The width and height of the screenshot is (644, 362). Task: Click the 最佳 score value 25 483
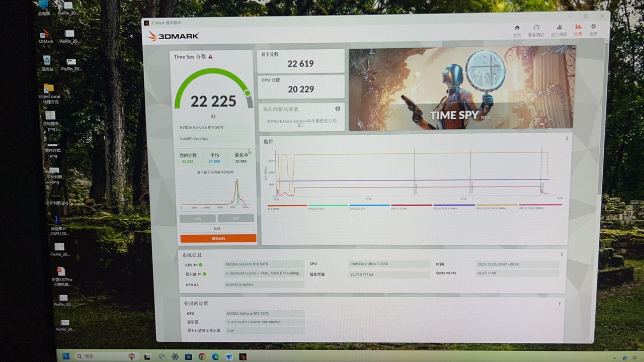coord(240,161)
